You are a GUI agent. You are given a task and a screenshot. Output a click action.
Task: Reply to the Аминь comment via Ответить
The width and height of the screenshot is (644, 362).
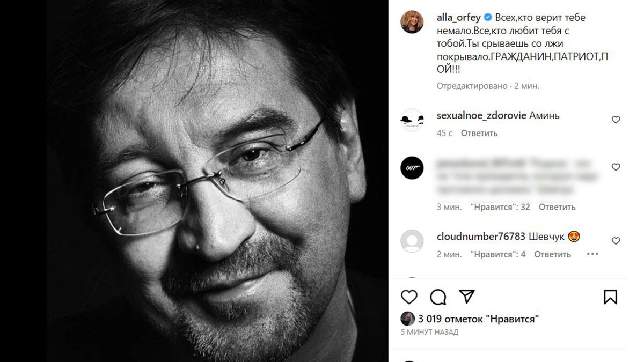click(478, 134)
